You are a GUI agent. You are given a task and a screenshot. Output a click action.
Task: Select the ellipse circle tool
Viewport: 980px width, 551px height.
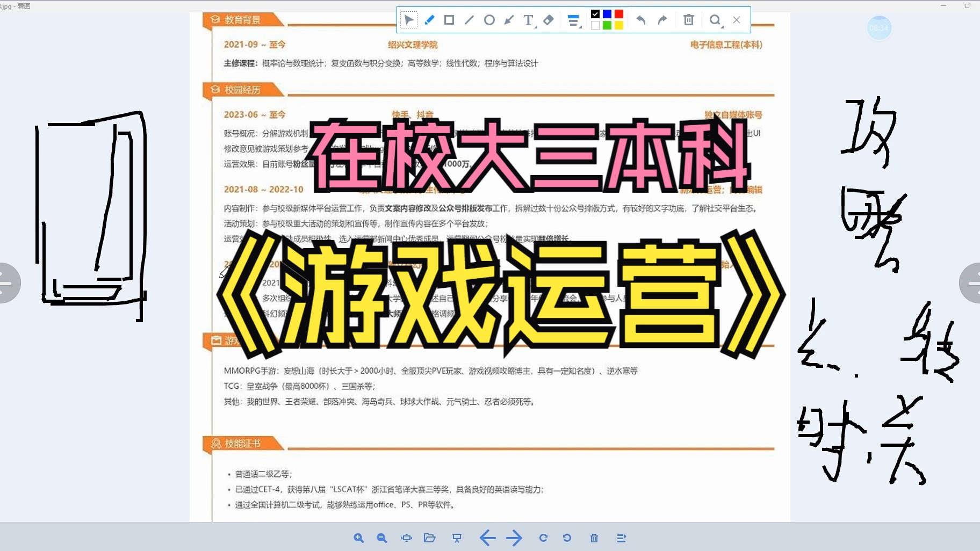point(489,20)
